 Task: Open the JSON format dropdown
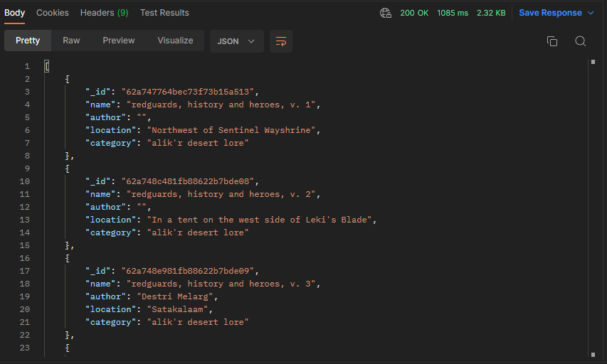[x=236, y=41]
